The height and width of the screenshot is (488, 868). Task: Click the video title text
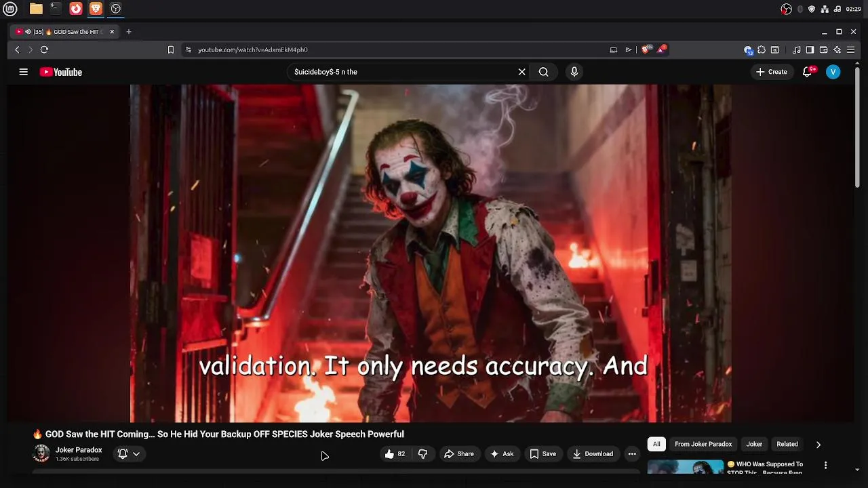tap(224, 434)
